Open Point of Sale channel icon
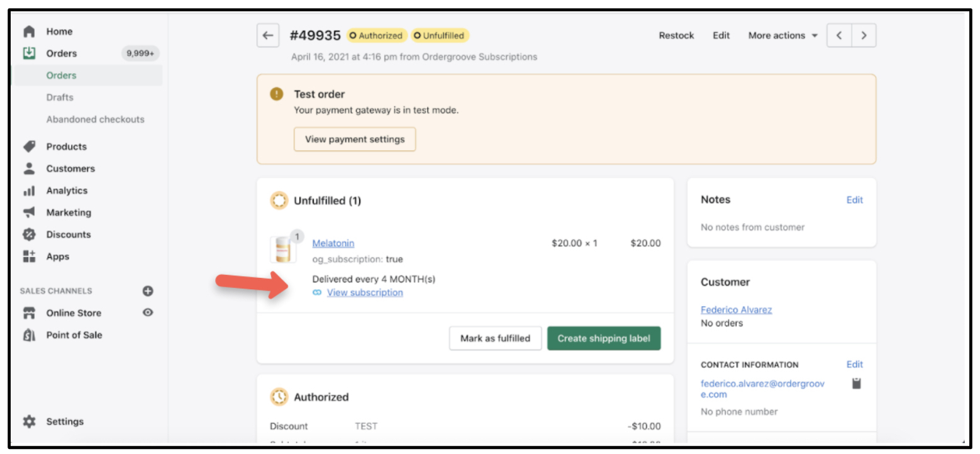 30,335
